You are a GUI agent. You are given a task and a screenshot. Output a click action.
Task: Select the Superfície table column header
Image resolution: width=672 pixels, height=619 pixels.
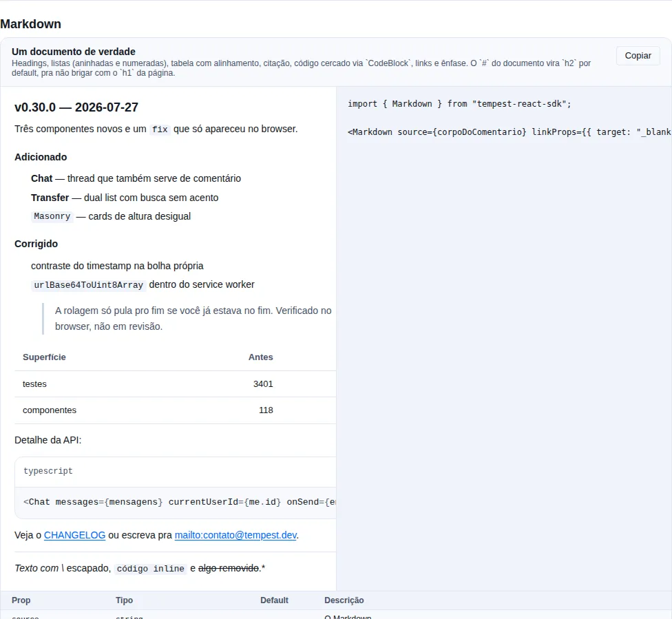[x=44, y=357]
